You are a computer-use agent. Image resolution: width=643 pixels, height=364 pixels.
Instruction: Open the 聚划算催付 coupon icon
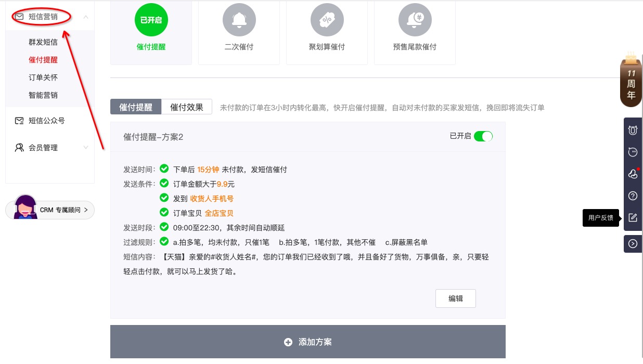tap(327, 20)
